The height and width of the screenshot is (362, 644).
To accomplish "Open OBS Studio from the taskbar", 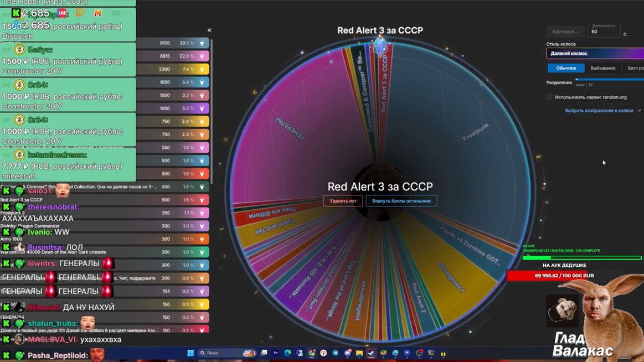I will [x=419, y=353].
